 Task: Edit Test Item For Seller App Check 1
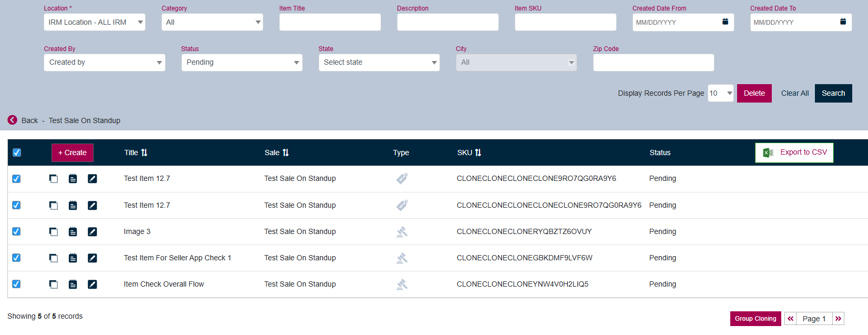pyautogui.click(x=93, y=258)
